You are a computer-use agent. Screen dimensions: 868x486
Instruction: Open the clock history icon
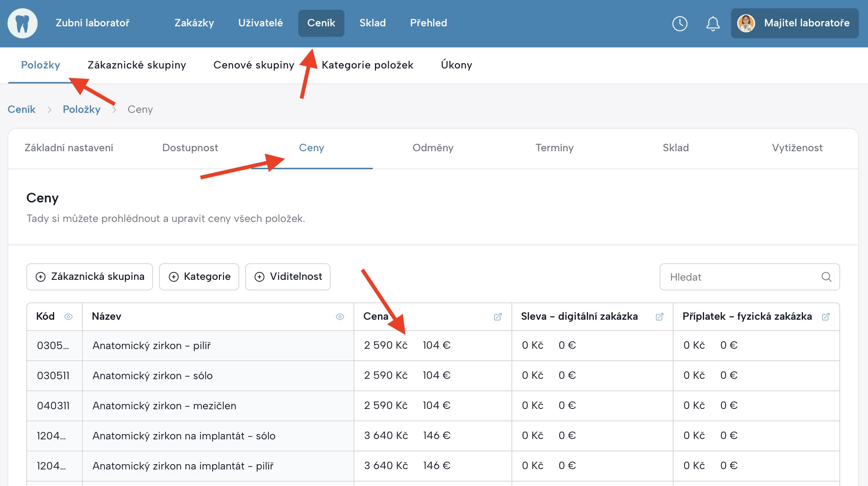(680, 23)
